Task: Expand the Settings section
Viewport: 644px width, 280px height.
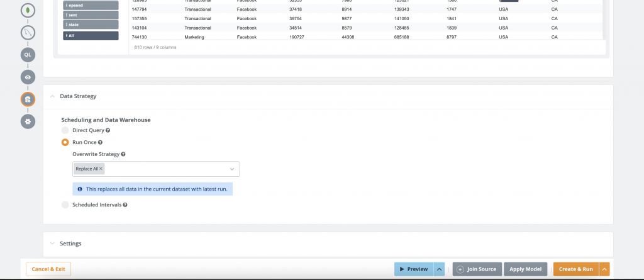Action: (x=52, y=244)
